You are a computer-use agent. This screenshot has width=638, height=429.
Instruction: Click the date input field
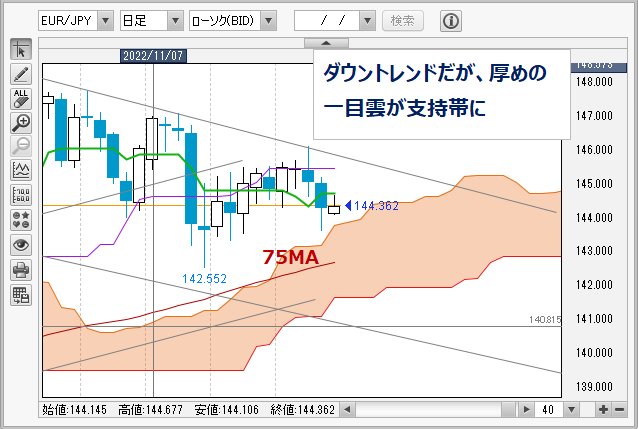coord(327,21)
